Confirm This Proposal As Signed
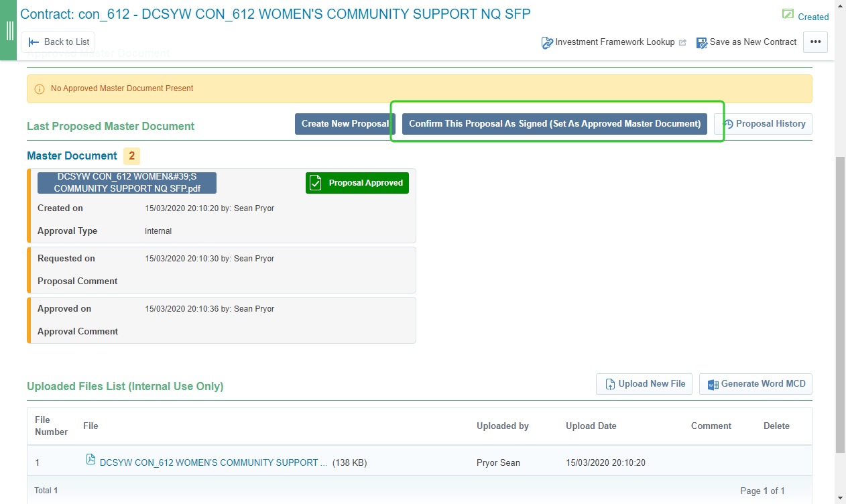 point(554,124)
